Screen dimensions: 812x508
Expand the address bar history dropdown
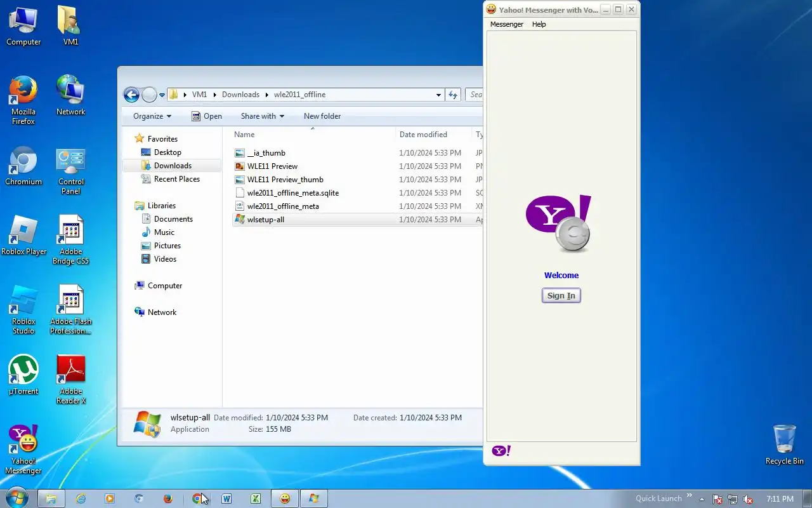pyautogui.click(x=438, y=95)
